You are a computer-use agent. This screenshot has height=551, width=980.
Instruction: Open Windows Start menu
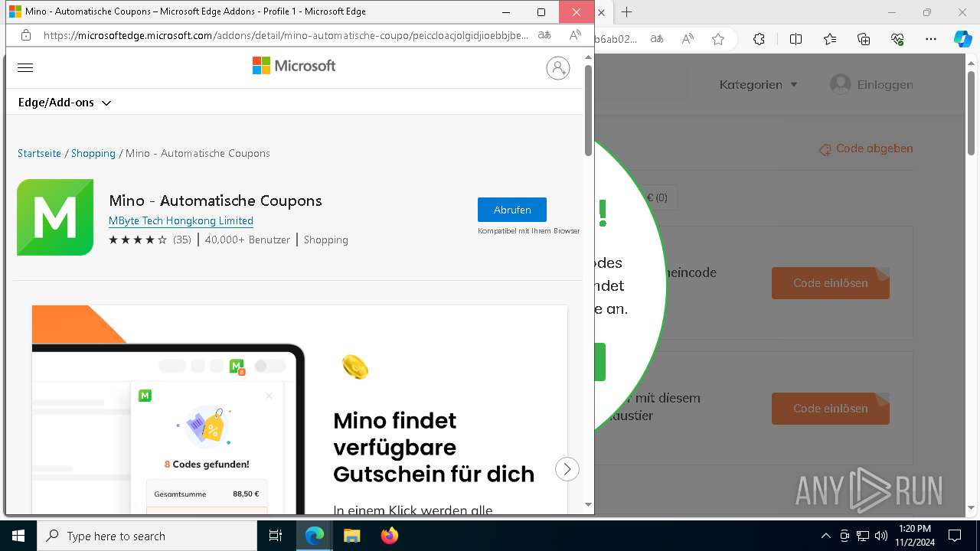(18, 536)
